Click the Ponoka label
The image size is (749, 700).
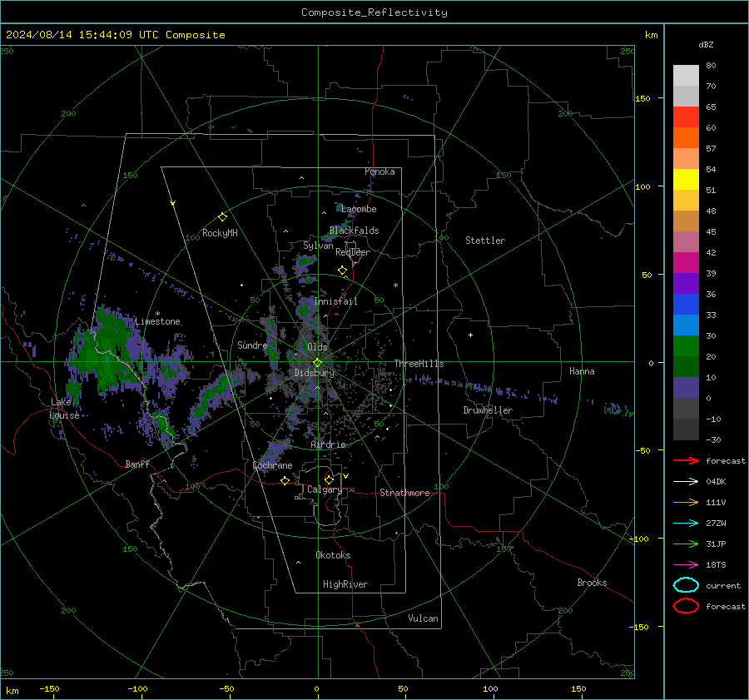(x=379, y=171)
